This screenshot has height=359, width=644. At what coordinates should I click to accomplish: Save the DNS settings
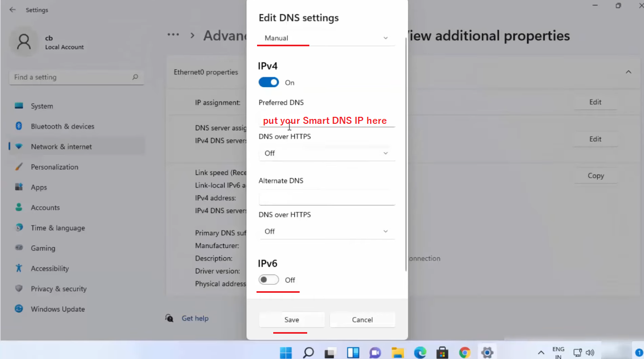pos(292,320)
